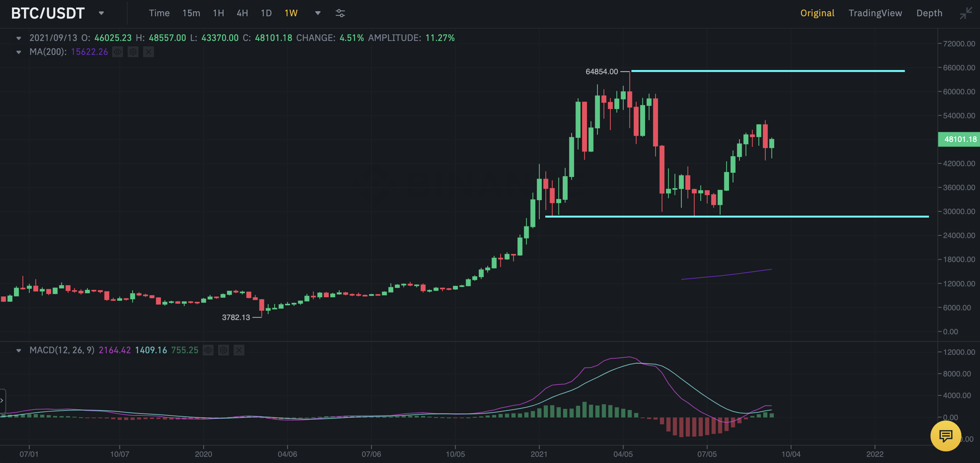
Task: Select the 4H timeframe
Action: click(242, 13)
